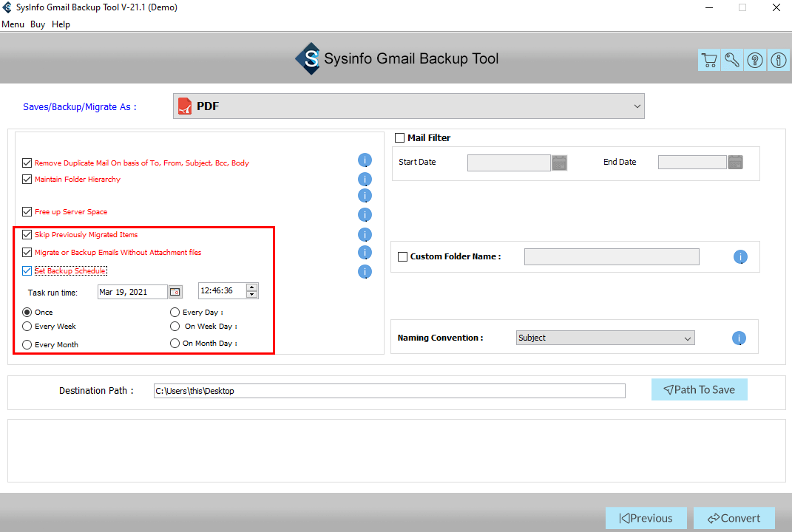Show info for Naming Convention
The height and width of the screenshot is (532, 792).
coord(739,338)
